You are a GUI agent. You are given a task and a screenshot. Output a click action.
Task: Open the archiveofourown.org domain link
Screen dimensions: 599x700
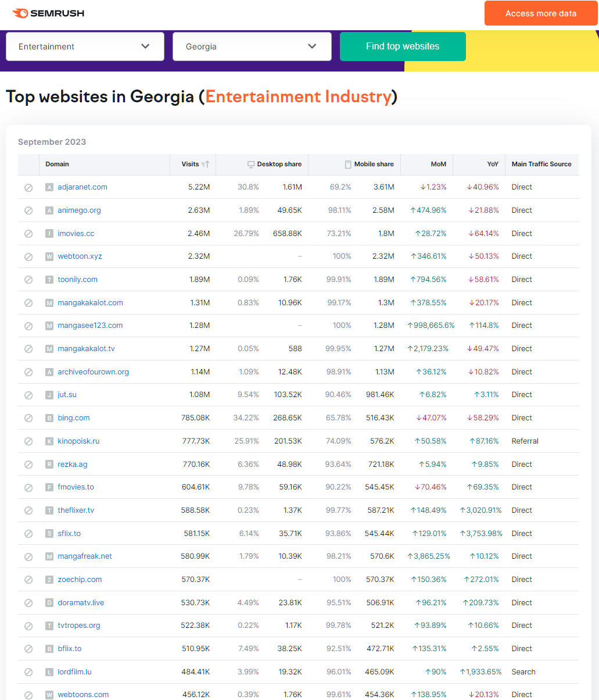pos(93,372)
